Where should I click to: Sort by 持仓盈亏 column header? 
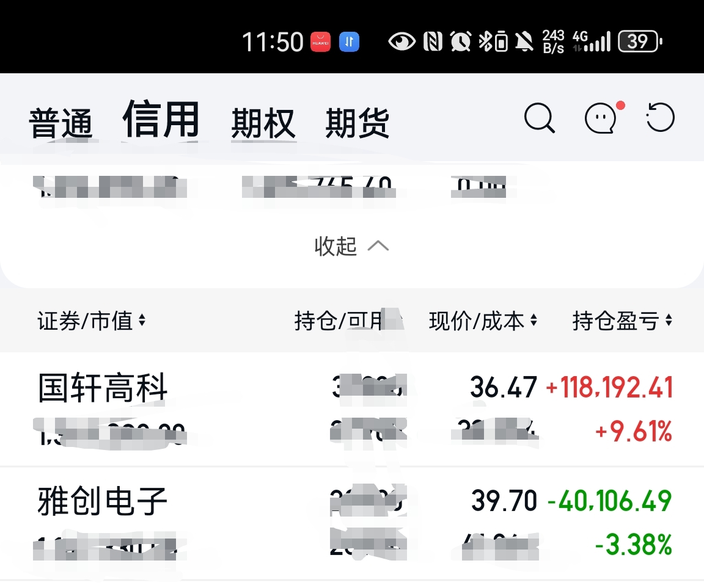click(622, 321)
